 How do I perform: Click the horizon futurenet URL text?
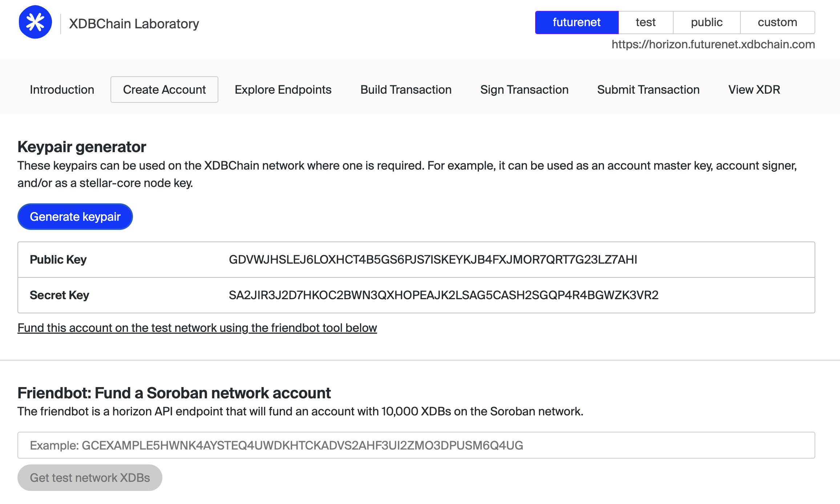coord(713,44)
